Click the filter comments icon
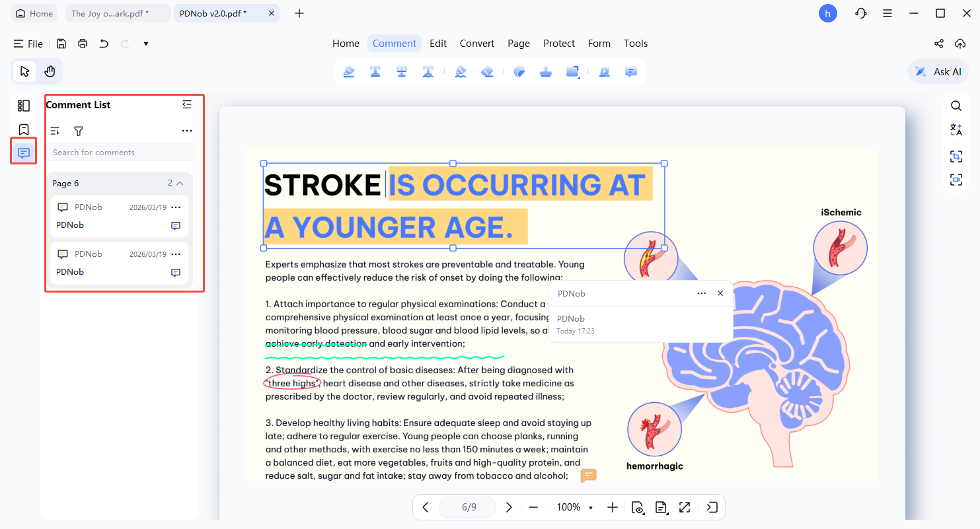980x529 pixels. click(x=79, y=131)
